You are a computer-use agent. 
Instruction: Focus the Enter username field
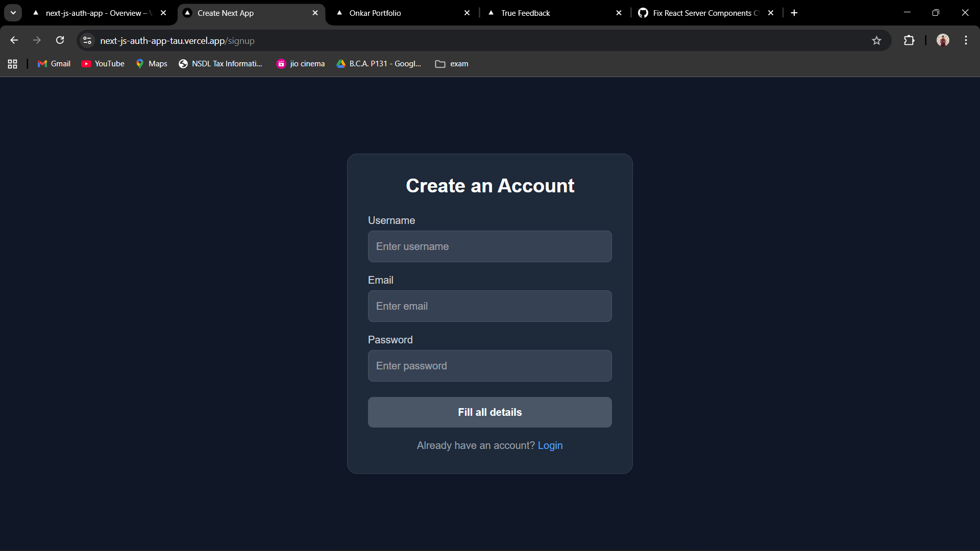(x=489, y=246)
